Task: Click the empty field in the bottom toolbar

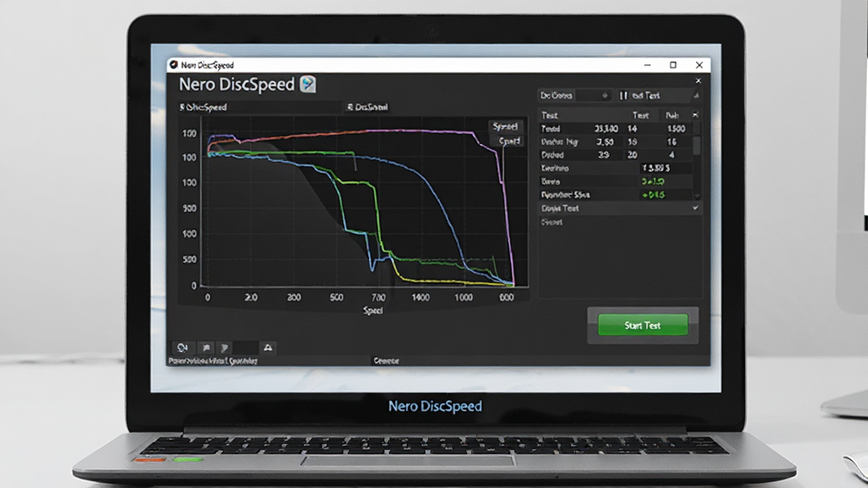Action: click(x=245, y=347)
